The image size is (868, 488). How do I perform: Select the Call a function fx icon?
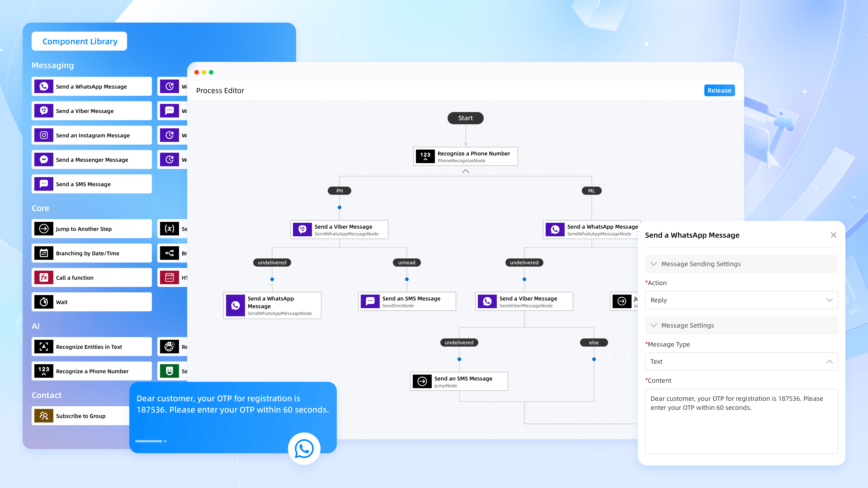click(x=44, y=277)
